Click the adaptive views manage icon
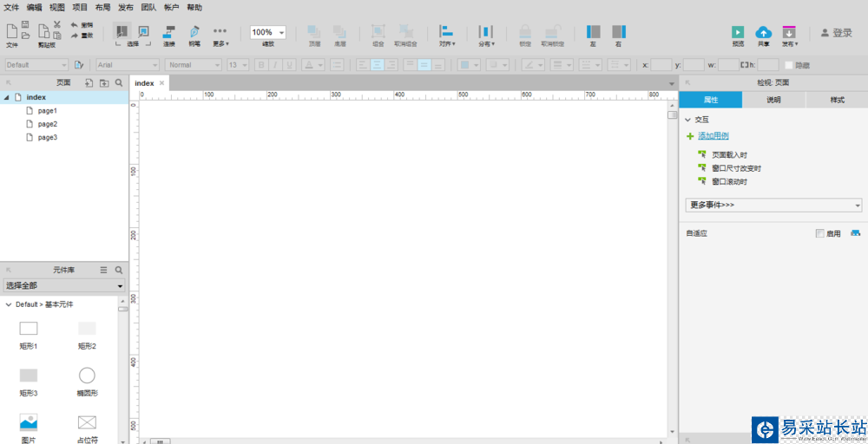 pyautogui.click(x=855, y=232)
